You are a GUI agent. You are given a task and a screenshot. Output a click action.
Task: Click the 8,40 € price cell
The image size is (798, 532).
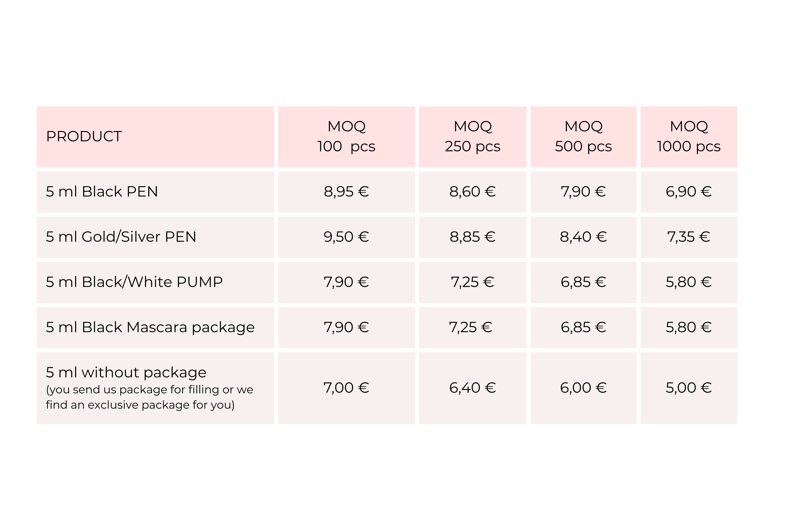click(x=583, y=237)
